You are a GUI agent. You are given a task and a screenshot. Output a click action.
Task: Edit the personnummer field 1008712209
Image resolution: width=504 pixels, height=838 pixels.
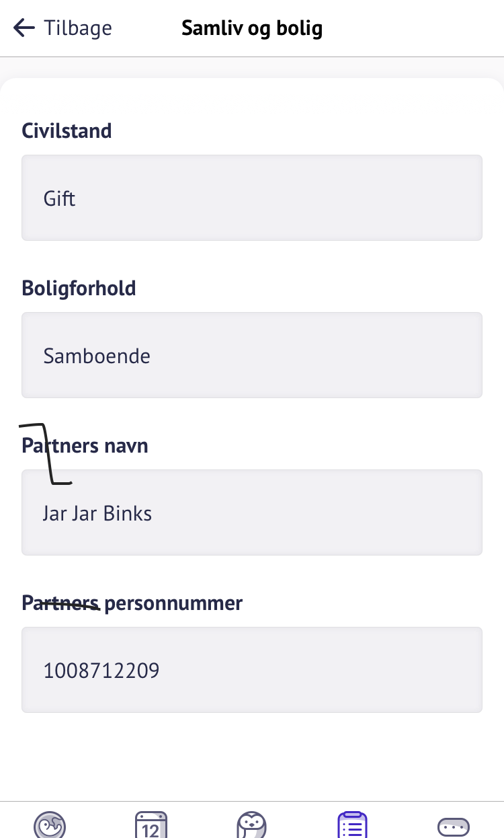coord(252,670)
